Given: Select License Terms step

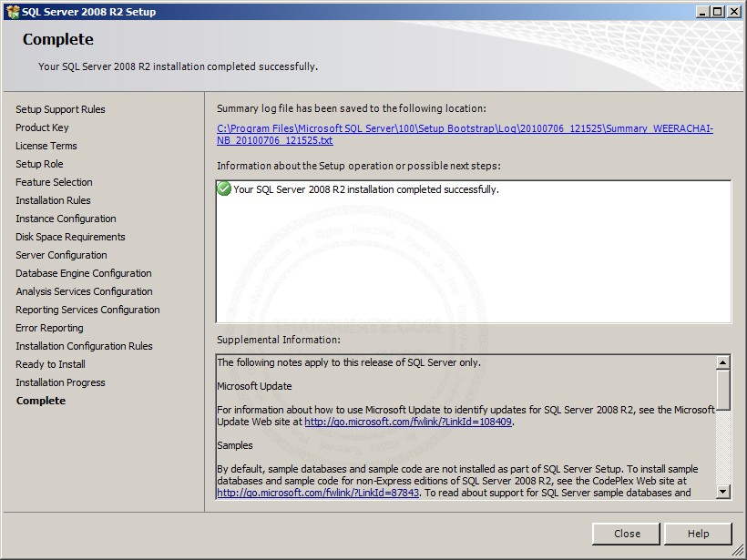Looking at the screenshot, I should point(46,146).
